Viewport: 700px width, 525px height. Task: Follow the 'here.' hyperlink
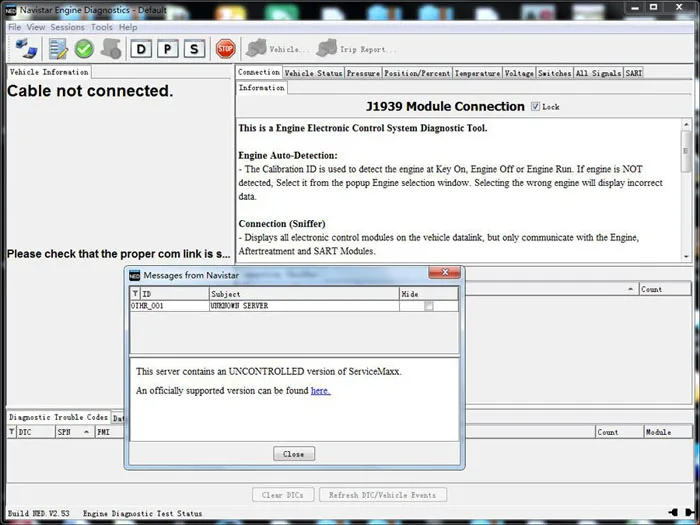[x=321, y=391]
